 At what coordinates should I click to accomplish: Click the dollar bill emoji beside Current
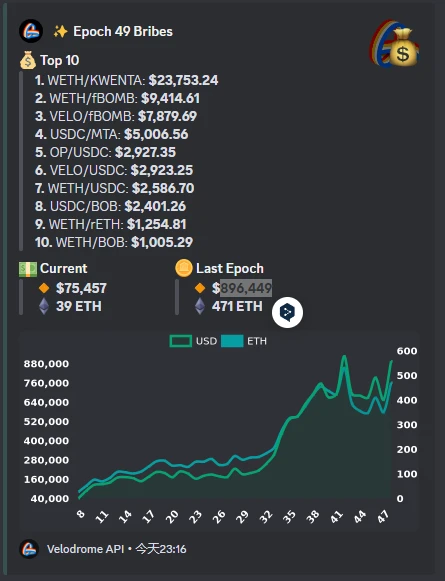coord(28,269)
